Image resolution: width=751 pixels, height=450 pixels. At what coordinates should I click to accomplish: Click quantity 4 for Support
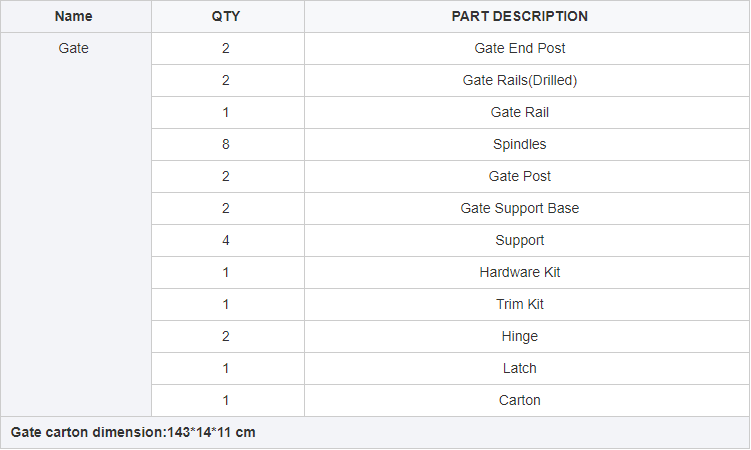[x=226, y=241]
